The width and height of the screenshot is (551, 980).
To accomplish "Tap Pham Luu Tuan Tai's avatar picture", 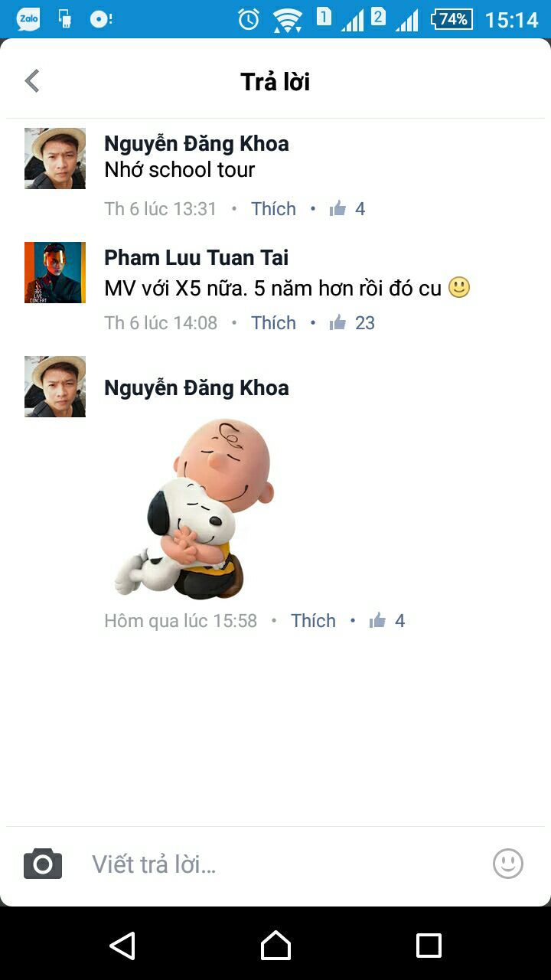I will pyautogui.click(x=55, y=273).
